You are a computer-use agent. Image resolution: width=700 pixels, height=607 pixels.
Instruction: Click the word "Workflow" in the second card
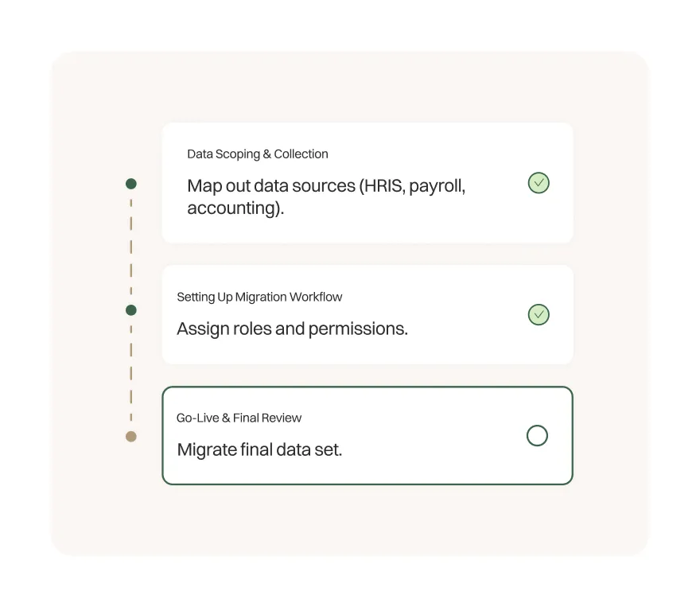coord(316,297)
